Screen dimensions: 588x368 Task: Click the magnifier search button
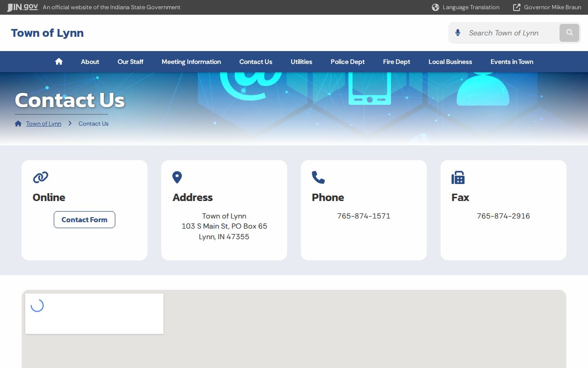tap(570, 33)
